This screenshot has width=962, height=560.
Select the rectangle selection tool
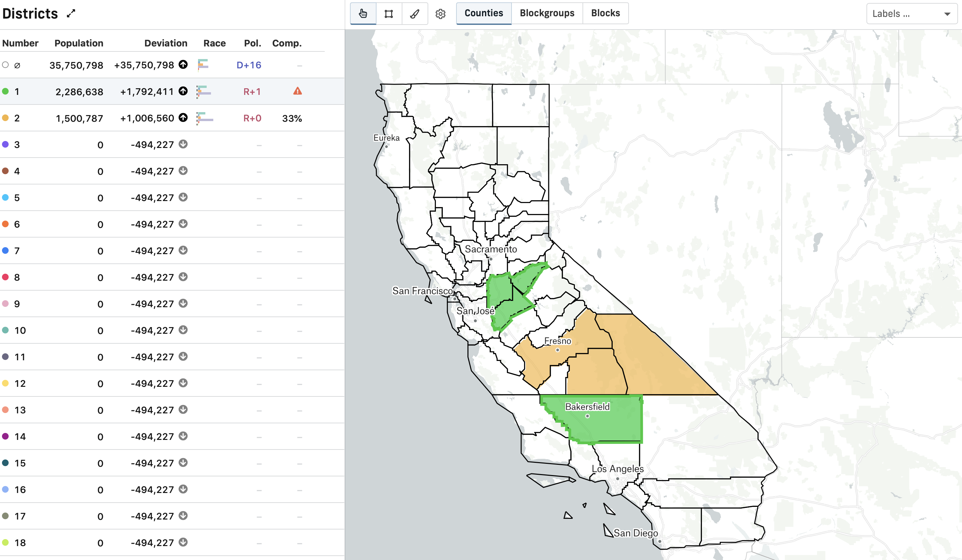tap(389, 14)
